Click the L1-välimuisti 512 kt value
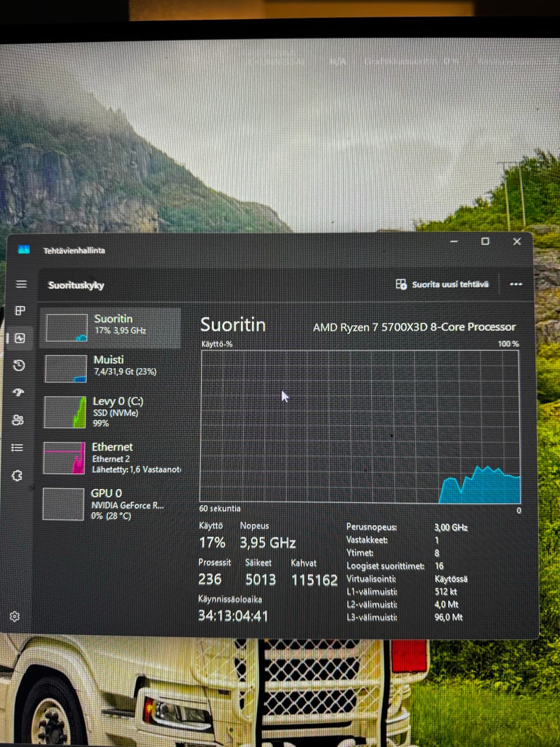 tap(446, 591)
